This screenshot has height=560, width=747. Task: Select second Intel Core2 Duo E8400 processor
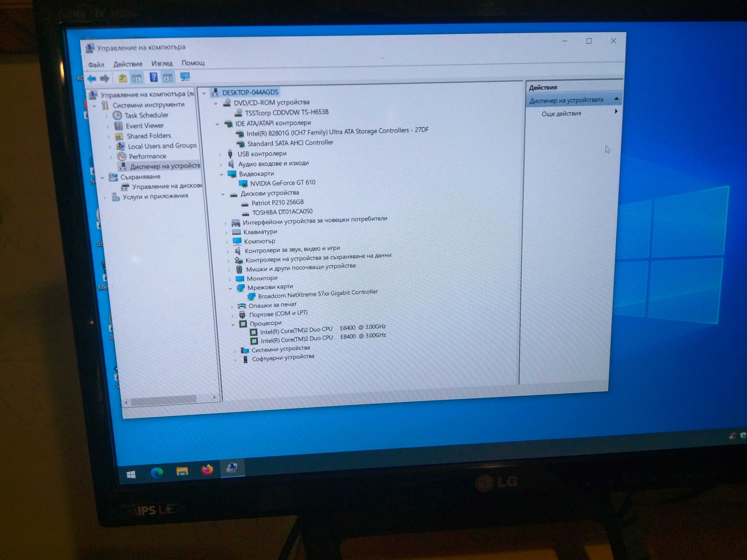point(323,338)
